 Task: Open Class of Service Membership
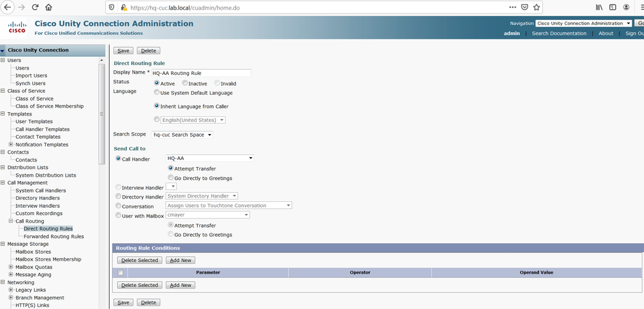pyautogui.click(x=49, y=106)
